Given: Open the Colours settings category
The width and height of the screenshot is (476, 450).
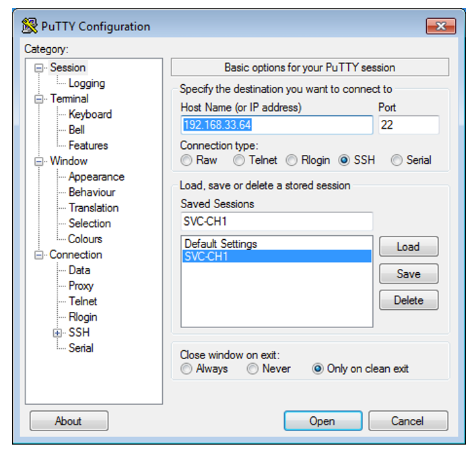Looking at the screenshot, I should click(x=85, y=239).
